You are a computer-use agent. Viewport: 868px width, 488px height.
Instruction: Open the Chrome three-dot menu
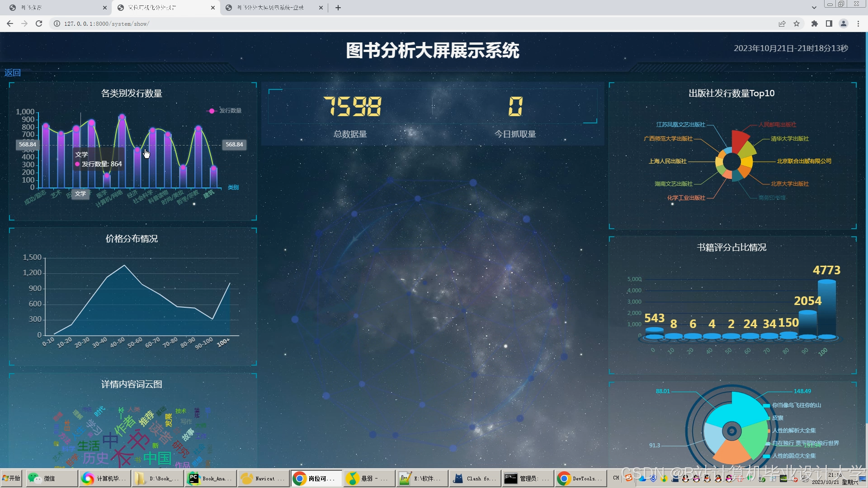coord(858,23)
